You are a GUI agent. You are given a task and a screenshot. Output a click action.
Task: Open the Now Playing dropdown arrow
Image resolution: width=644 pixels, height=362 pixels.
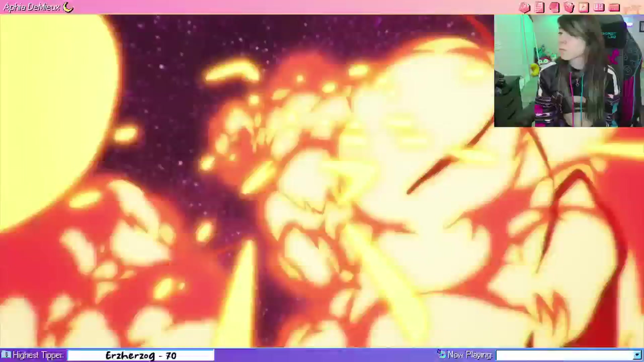[x=637, y=355]
